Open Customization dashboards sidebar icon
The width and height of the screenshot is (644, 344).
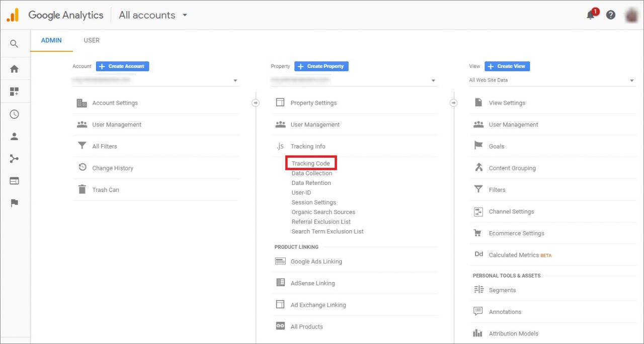(x=14, y=92)
